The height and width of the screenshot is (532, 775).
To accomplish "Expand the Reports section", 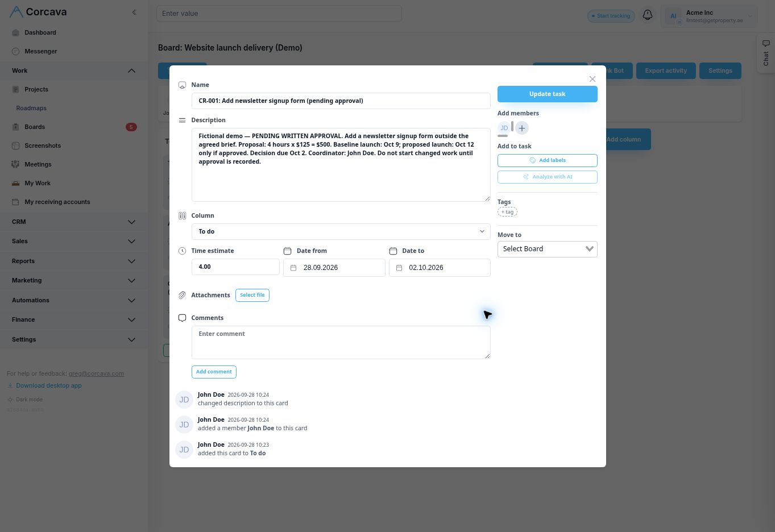I will tap(74, 261).
